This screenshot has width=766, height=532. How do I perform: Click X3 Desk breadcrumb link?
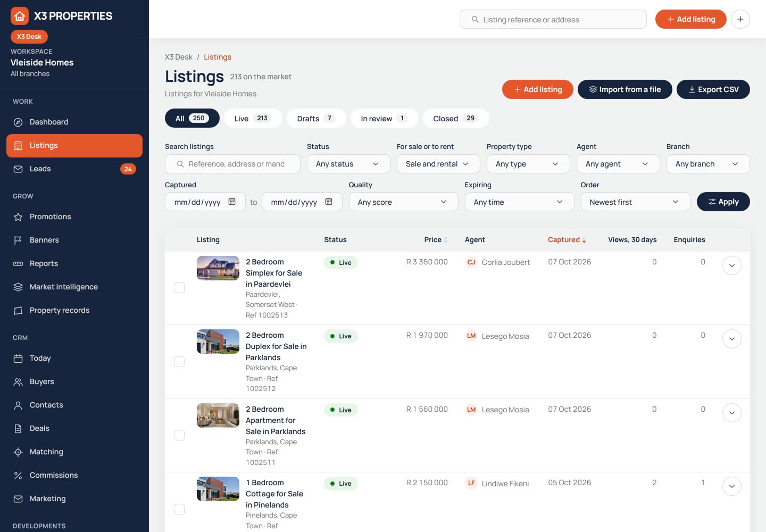[179, 57]
